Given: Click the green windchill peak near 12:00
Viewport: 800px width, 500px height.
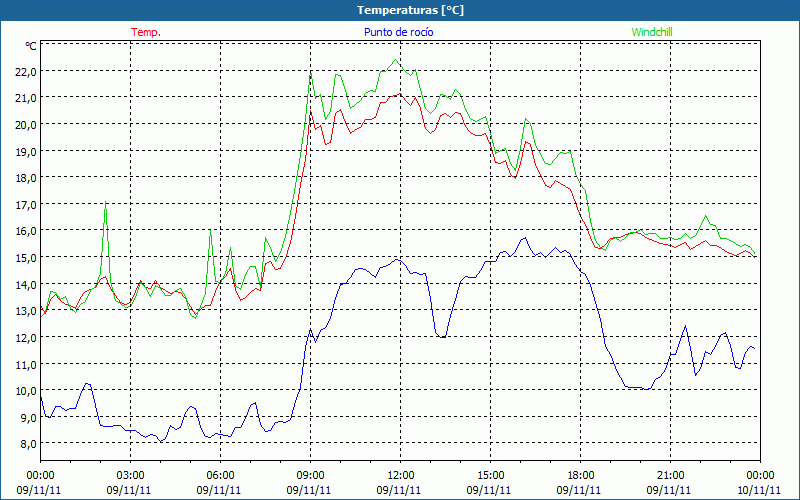Looking at the screenshot, I should [395, 60].
